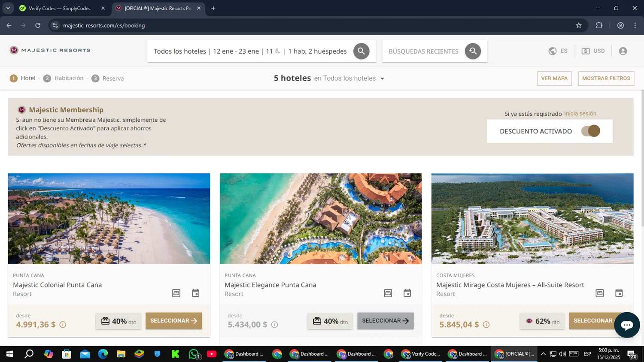
Task: Go to step 3 Reserva
Action: 108,78
